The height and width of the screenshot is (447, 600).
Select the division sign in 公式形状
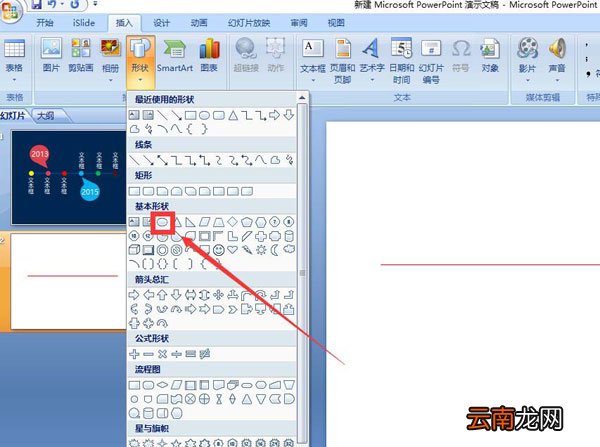click(x=176, y=354)
